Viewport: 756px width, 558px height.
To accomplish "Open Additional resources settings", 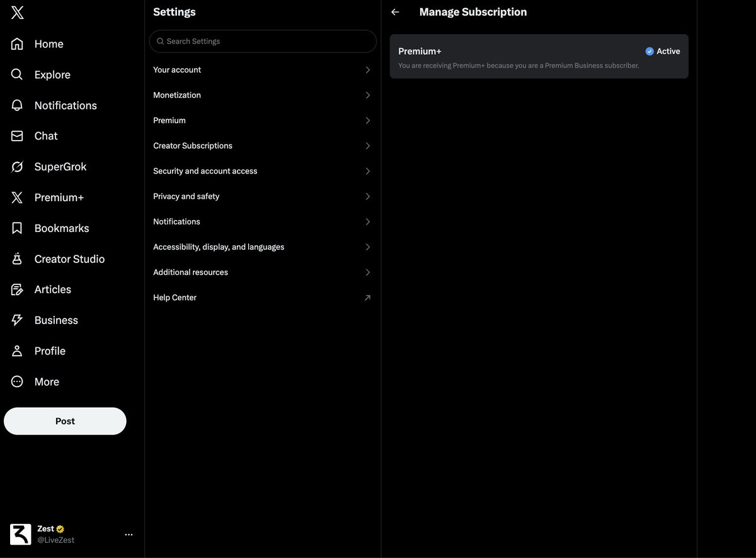I will tap(263, 272).
